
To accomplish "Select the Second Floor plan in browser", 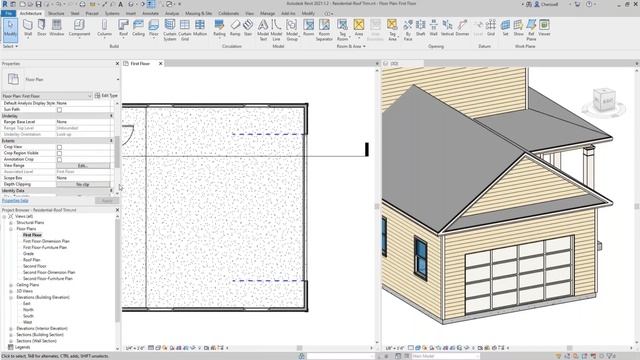I will (x=35, y=266).
